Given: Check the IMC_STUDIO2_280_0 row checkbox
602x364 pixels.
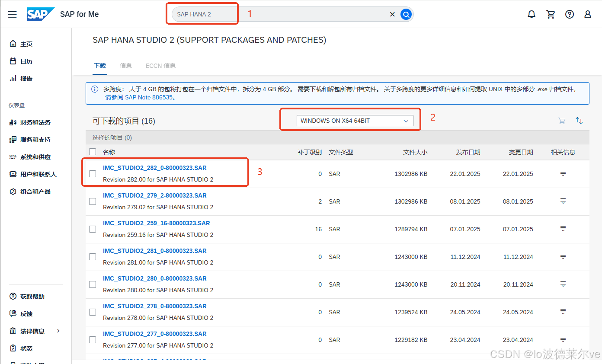Looking at the screenshot, I should tap(93, 284).
